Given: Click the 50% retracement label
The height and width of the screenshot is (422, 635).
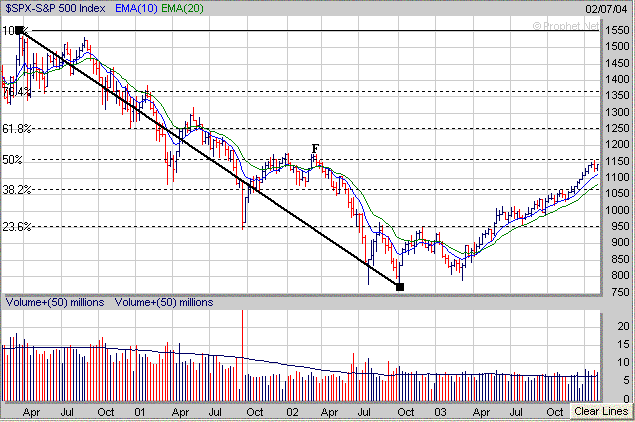Looking at the screenshot, I should pos(12,160).
